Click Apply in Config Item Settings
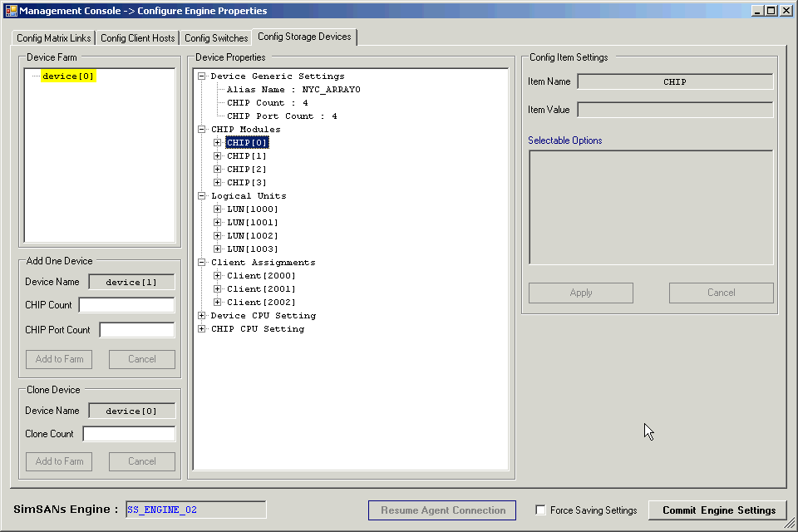This screenshot has width=798, height=532. click(x=581, y=293)
